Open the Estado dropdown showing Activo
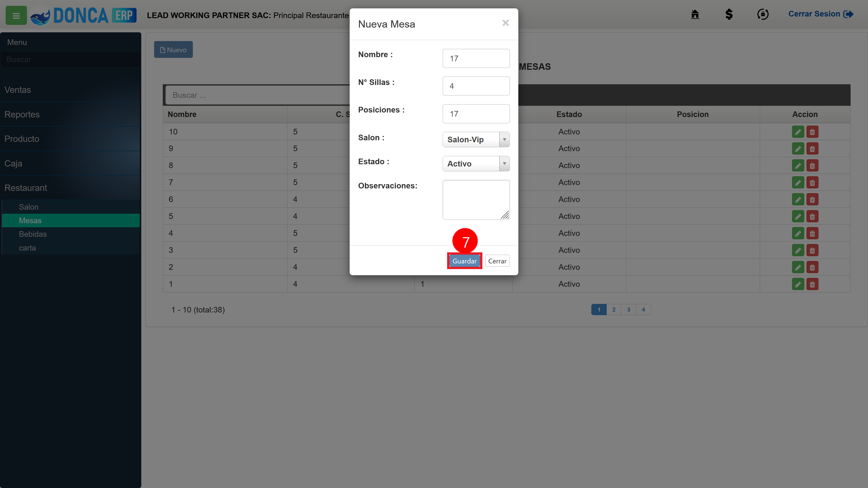Image resolution: width=868 pixels, height=488 pixels. 476,164
